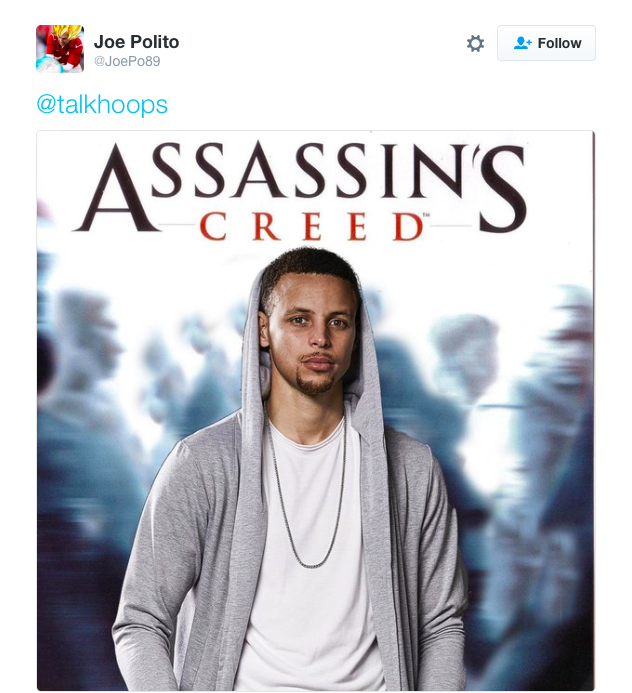Click the trademark symbol beside CREED
This screenshot has width=632, height=693.
[426, 215]
